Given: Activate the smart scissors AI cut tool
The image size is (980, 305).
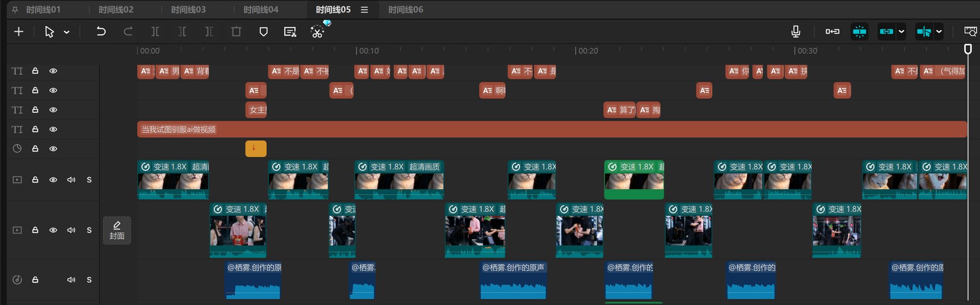Looking at the screenshot, I should [317, 32].
